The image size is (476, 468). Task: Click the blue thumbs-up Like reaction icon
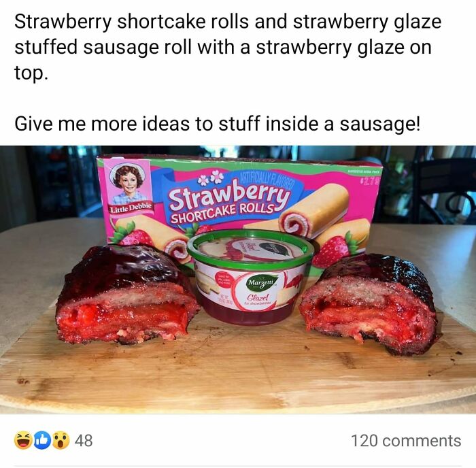tap(42, 440)
